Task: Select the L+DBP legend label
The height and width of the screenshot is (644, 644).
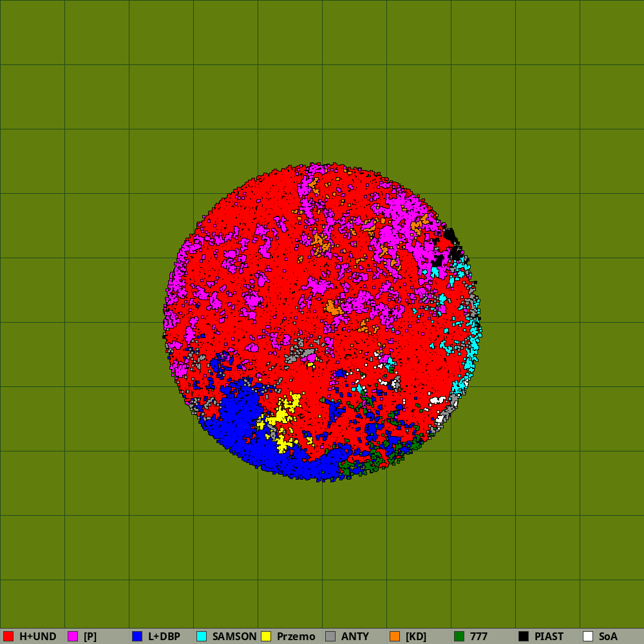Action: tap(164, 636)
